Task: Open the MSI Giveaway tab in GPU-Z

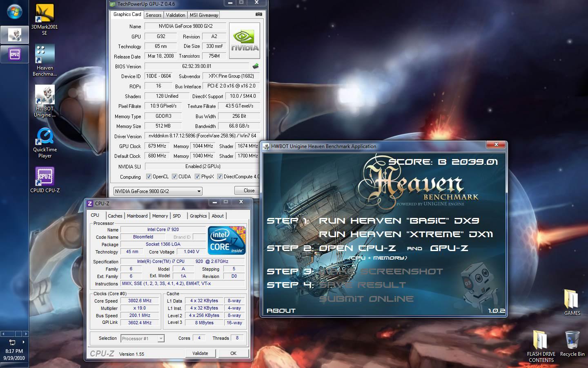Action: (204, 15)
